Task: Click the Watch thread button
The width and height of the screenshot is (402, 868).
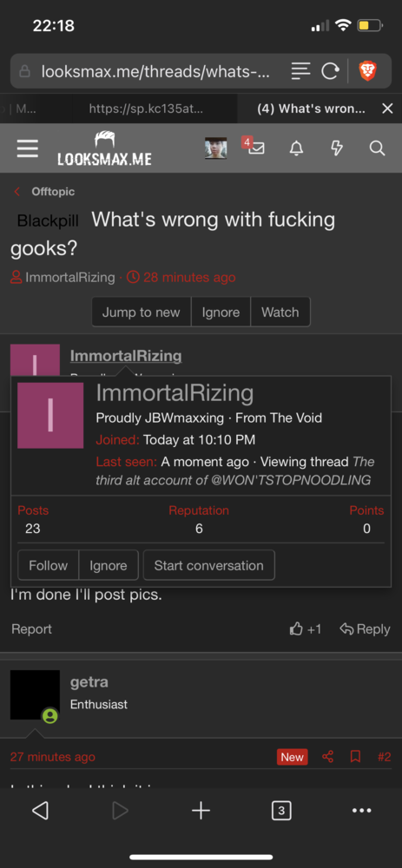Action: point(280,312)
